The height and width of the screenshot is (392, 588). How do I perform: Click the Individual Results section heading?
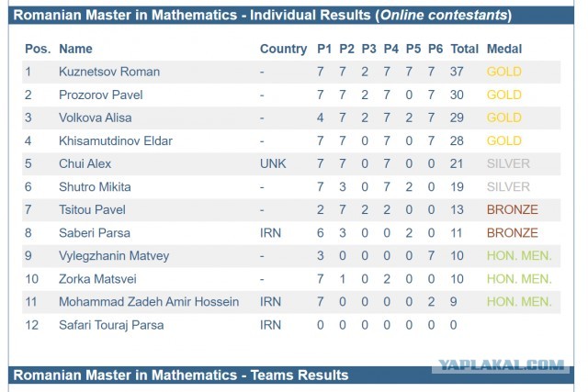point(263,15)
